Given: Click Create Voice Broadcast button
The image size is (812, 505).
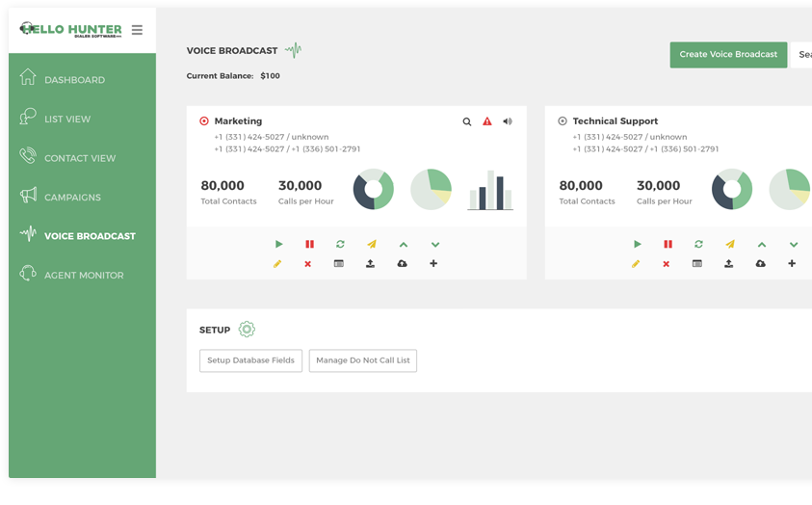Looking at the screenshot, I should [x=728, y=54].
